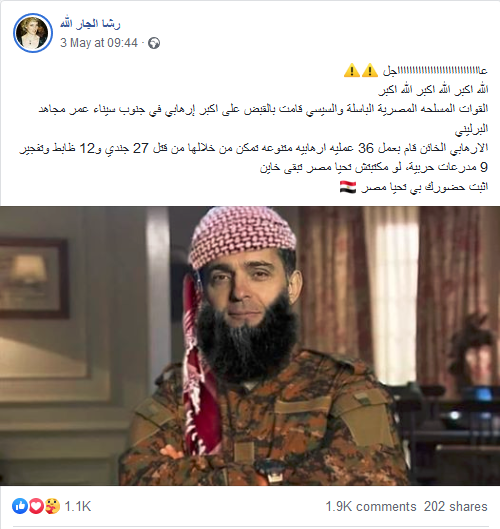Click the Care hug reaction icon
Screen dimensions: 500x529
(x=52, y=506)
